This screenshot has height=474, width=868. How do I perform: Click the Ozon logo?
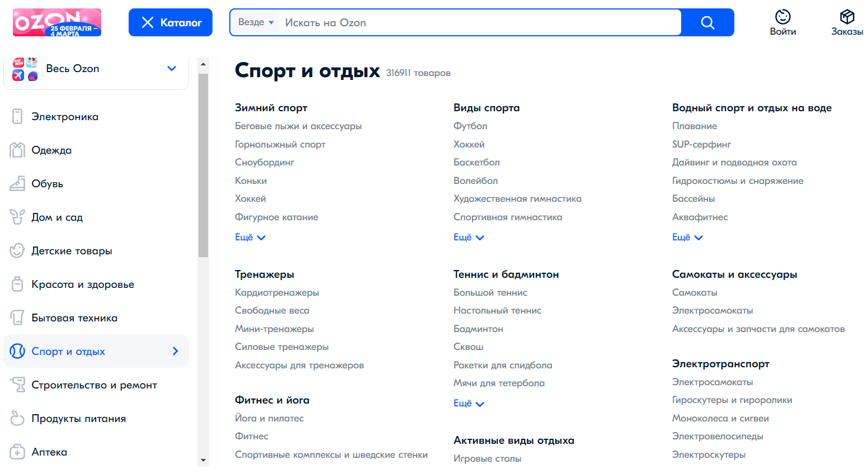[56, 22]
